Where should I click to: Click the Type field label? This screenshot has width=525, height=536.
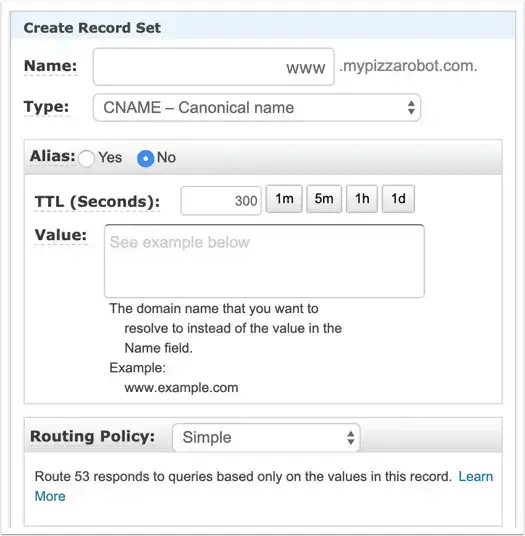coord(46,107)
